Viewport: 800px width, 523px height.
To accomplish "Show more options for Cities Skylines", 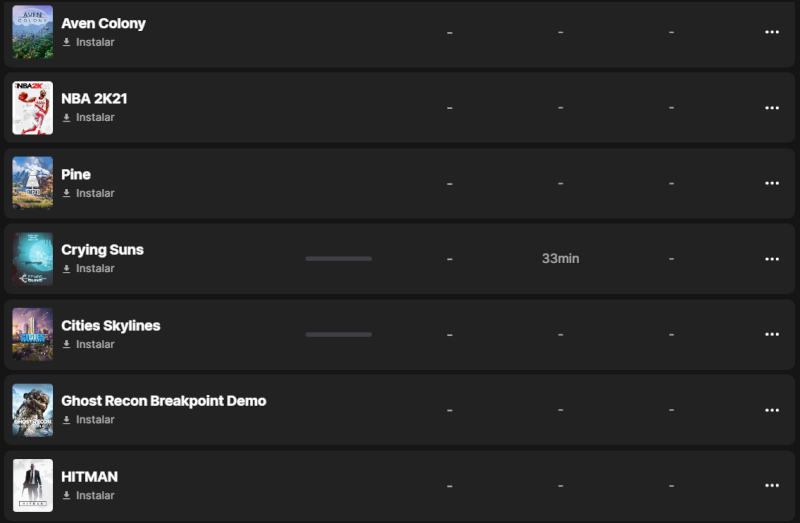I will pyautogui.click(x=771, y=334).
